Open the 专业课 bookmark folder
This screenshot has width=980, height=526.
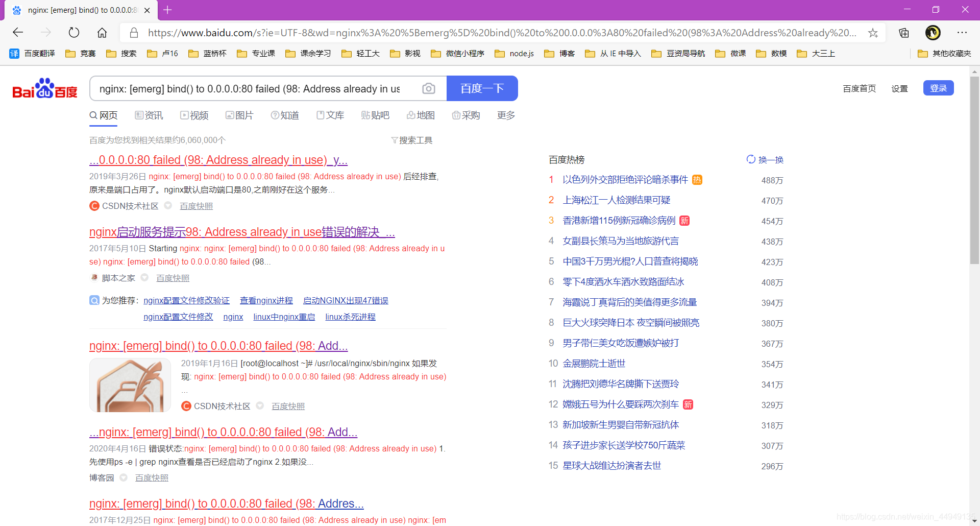[256, 54]
